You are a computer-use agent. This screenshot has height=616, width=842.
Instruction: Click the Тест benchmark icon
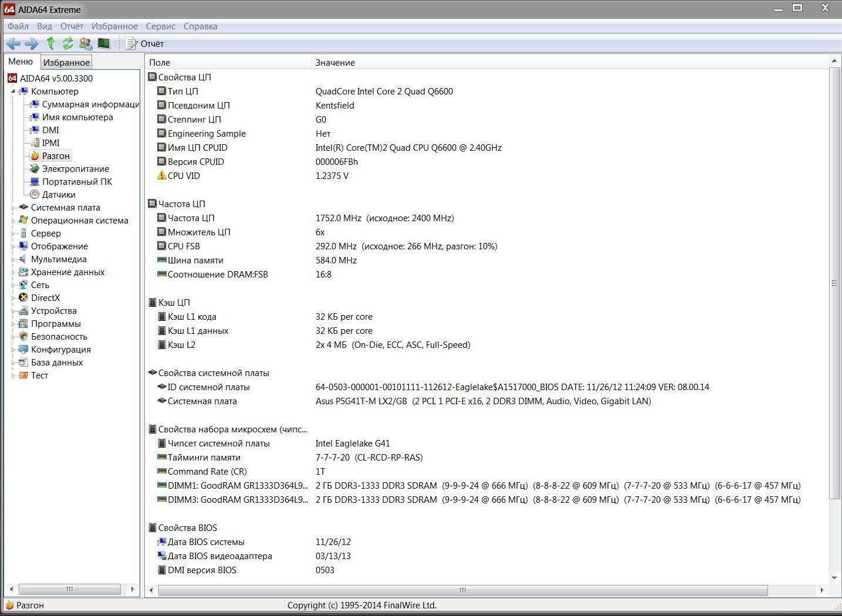click(x=23, y=375)
